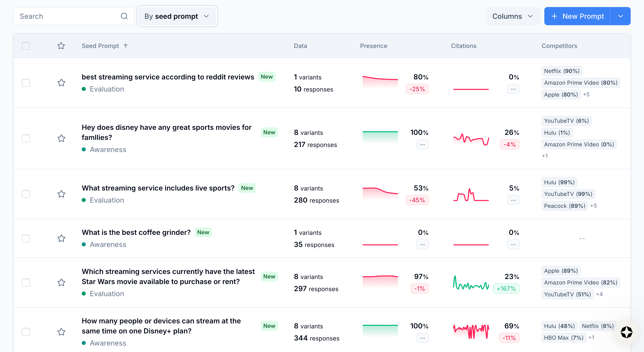Toggle the select-all header checkbox

point(26,46)
